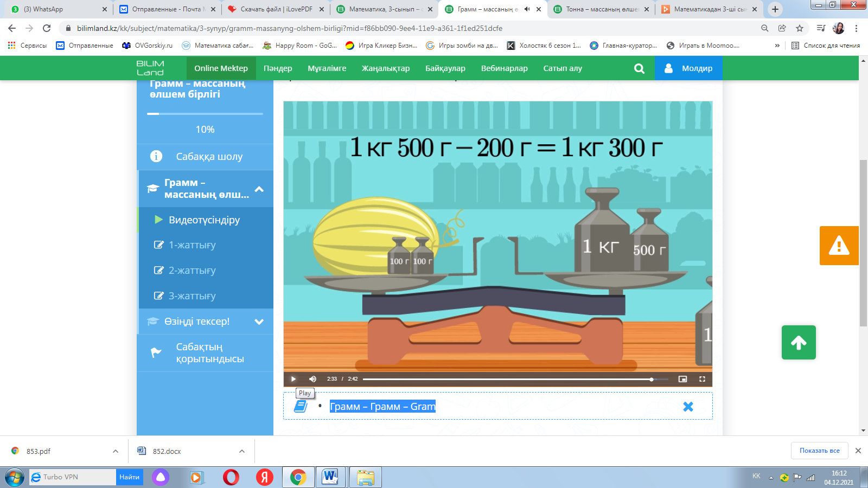Expand options for 853.pdf download
The width and height of the screenshot is (868, 488).
(x=116, y=451)
